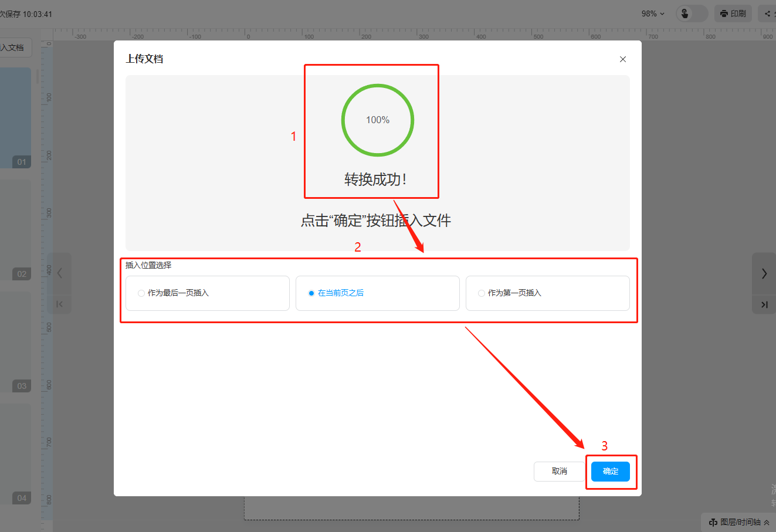Click the 印刷 printer icon button
776x532 pixels.
733,13
